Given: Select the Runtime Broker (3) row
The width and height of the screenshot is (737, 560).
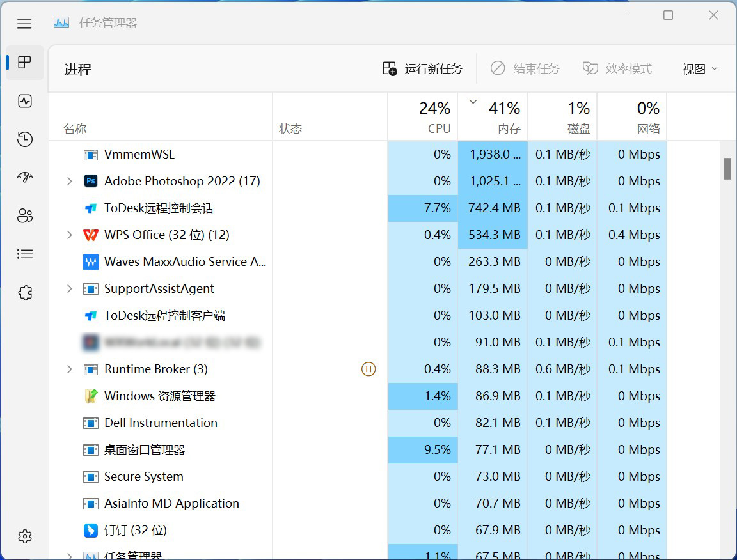Looking at the screenshot, I should pyautogui.click(x=358, y=369).
